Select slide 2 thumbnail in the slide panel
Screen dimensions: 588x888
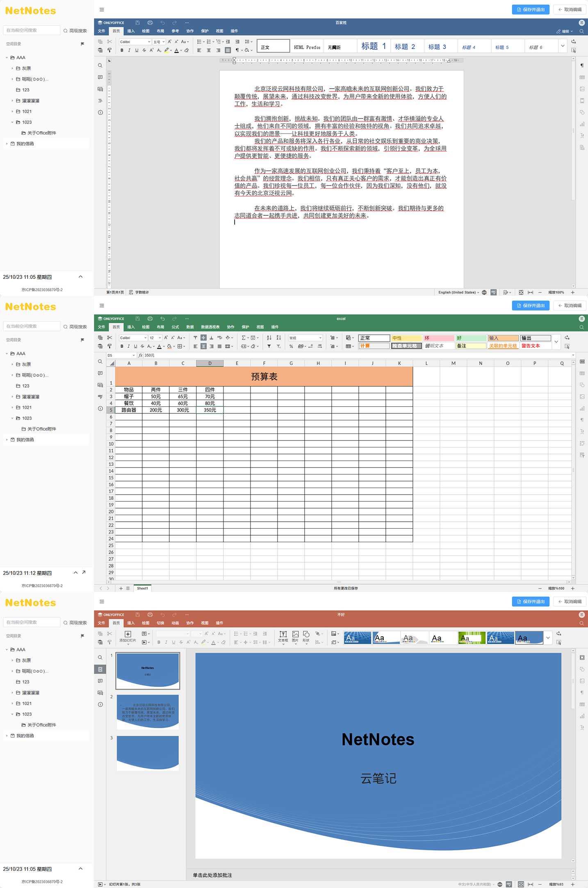148,712
